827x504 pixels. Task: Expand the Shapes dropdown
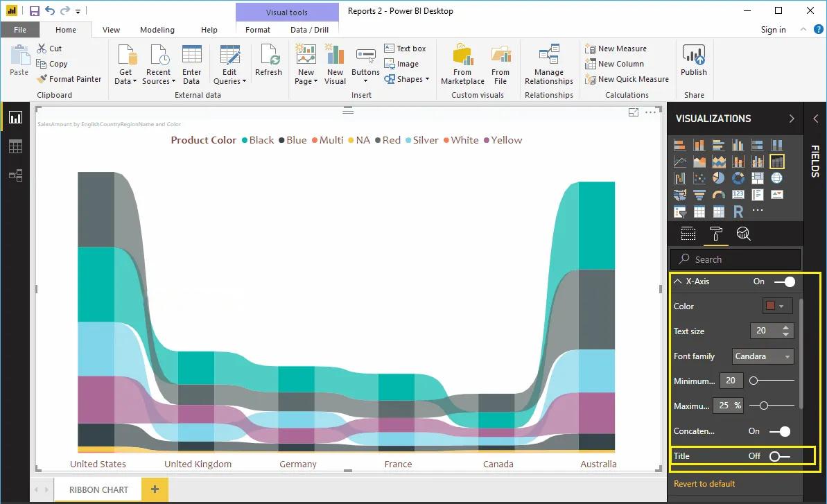407,79
